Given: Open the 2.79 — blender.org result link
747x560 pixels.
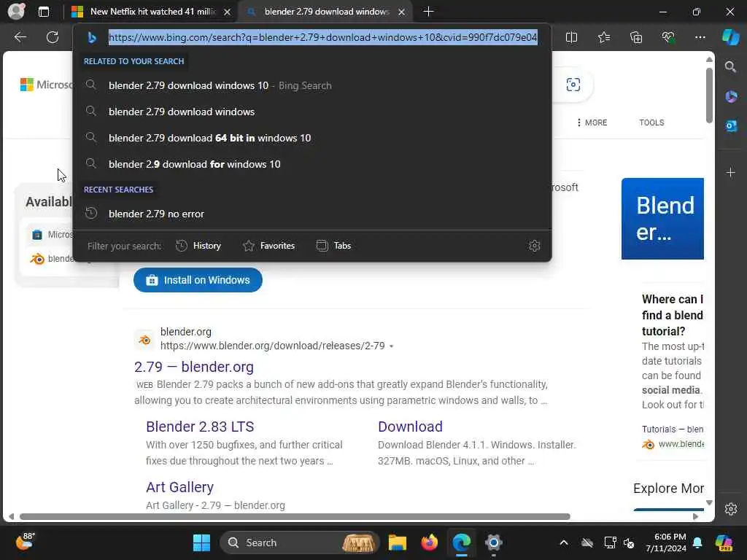Looking at the screenshot, I should (194, 367).
